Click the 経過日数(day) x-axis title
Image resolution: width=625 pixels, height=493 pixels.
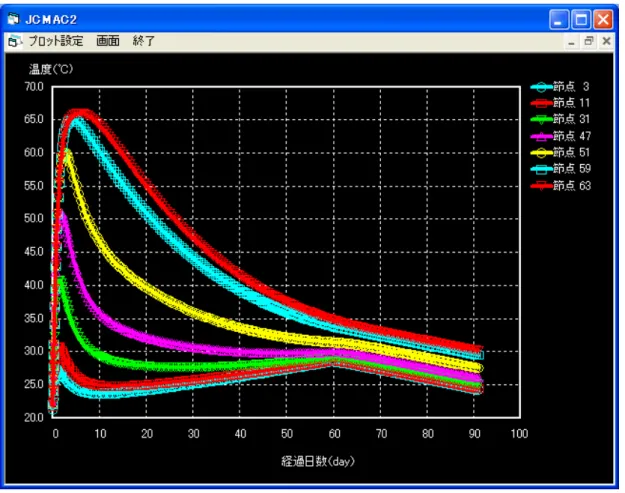pos(318,462)
